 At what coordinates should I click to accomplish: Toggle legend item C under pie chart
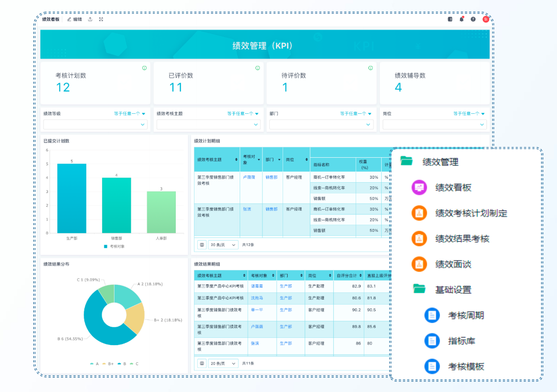coord(134,363)
